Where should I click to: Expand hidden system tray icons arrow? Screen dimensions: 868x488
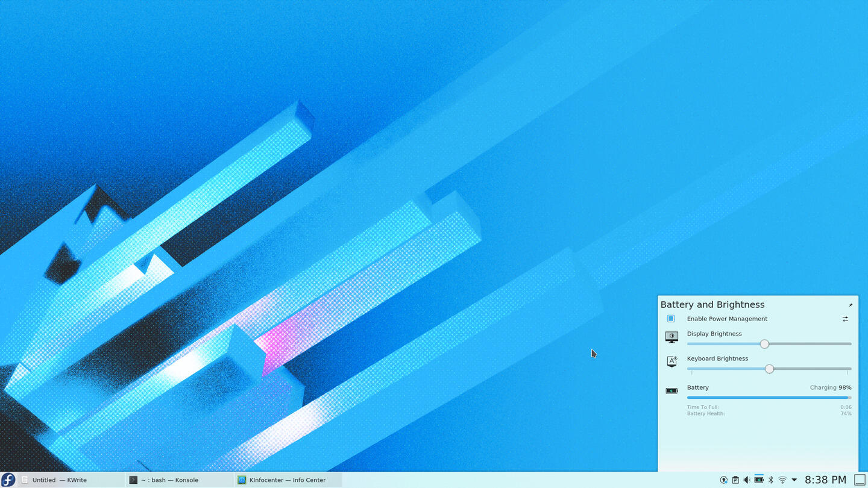794,480
